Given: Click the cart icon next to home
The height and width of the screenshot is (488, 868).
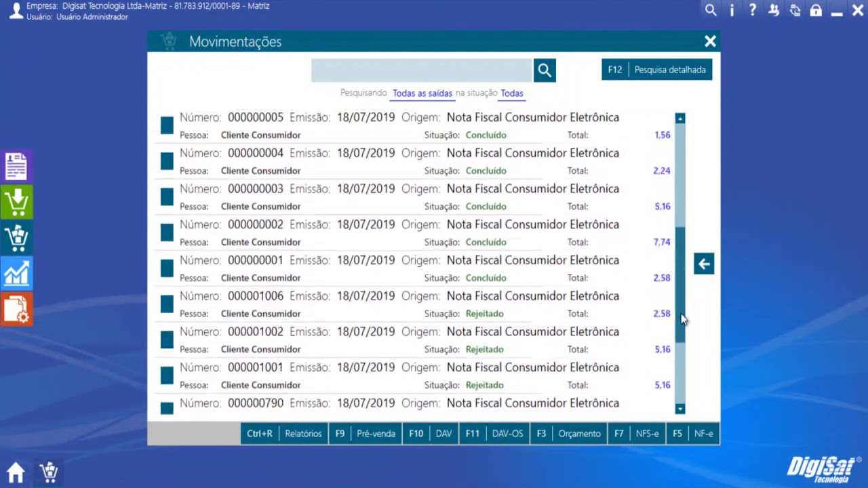Looking at the screenshot, I should [x=49, y=472].
